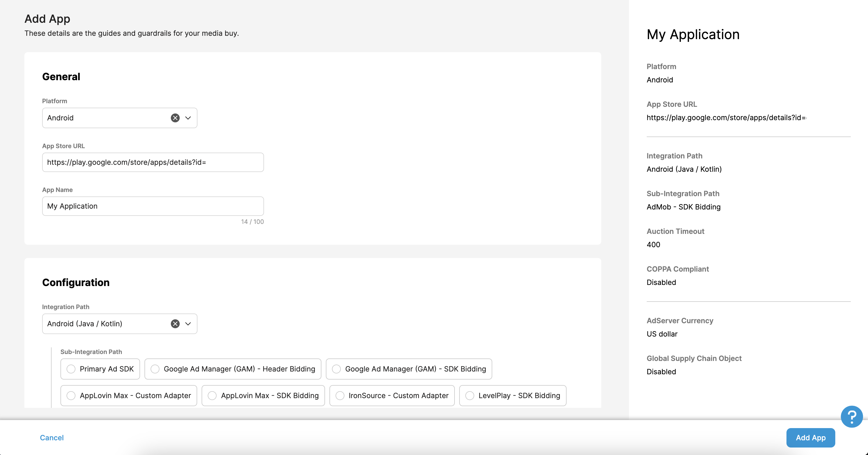Click the My Application title in the summary panel
Image resolution: width=868 pixels, height=455 pixels.
pos(693,34)
